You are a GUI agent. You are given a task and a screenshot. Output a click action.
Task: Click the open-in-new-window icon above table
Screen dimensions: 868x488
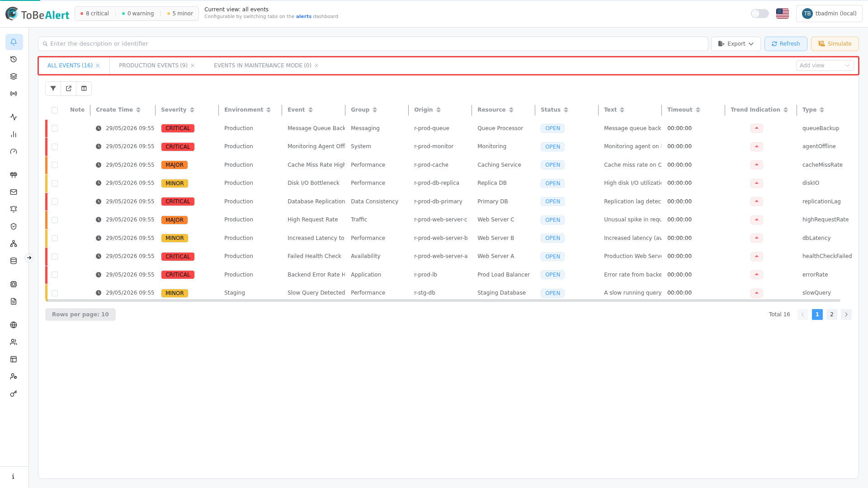click(69, 89)
